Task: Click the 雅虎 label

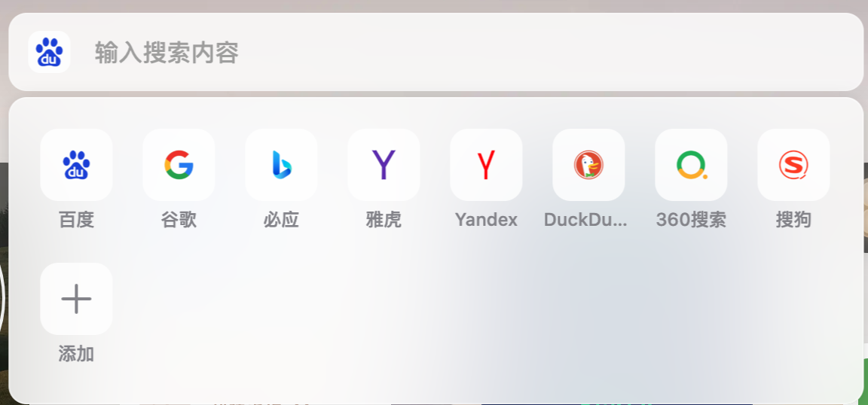Action: coord(384,221)
